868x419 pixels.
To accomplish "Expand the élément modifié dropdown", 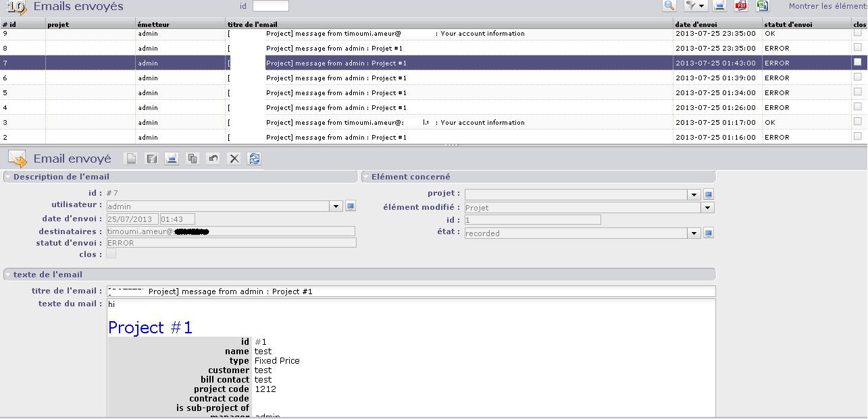I will click(x=707, y=208).
